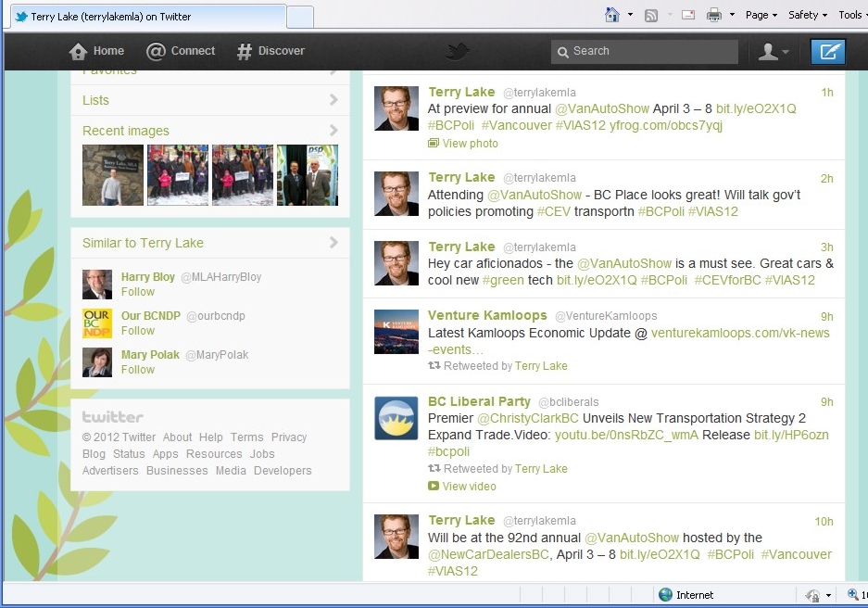
Task: Open the browser Home dropdown arrow
Action: 630,15
